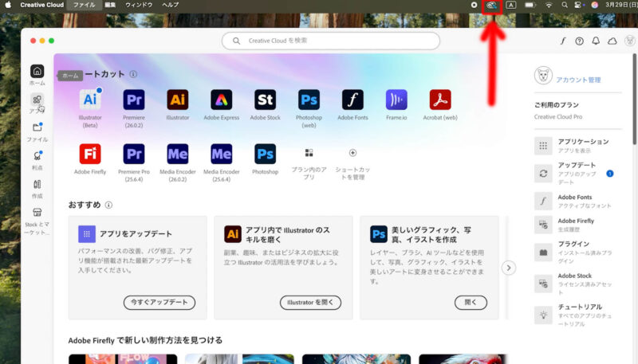Viewport: 638px width, 364px height.
Task: Open アプリケーション in right panel
Action: [577, 146]
